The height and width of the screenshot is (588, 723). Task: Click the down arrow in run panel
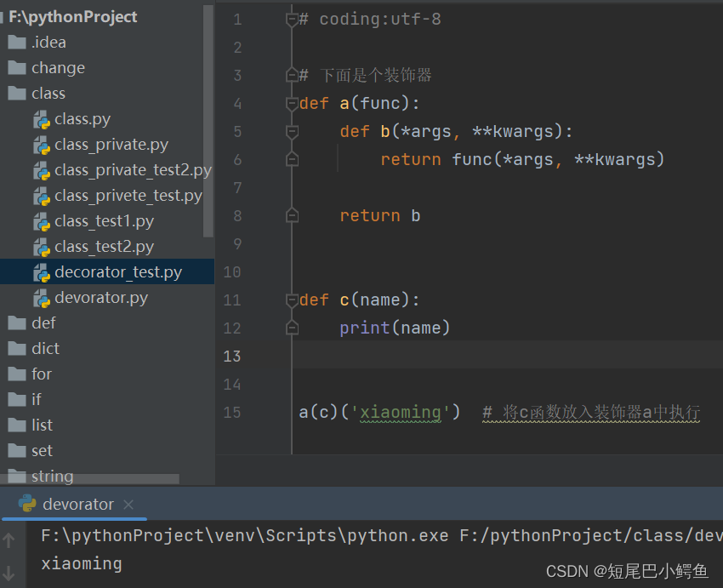[9, 574]
